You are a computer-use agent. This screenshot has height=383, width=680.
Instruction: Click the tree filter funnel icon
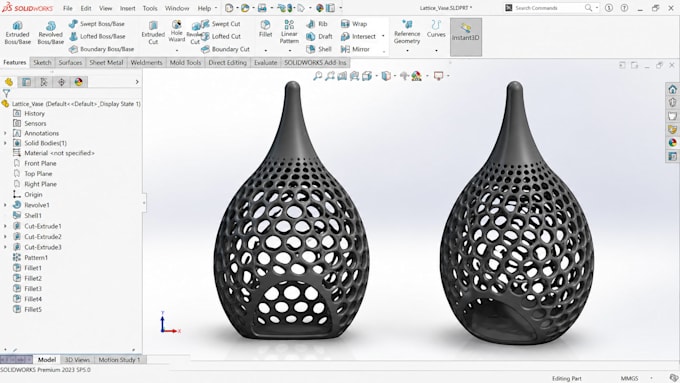(x=6, y=93)
